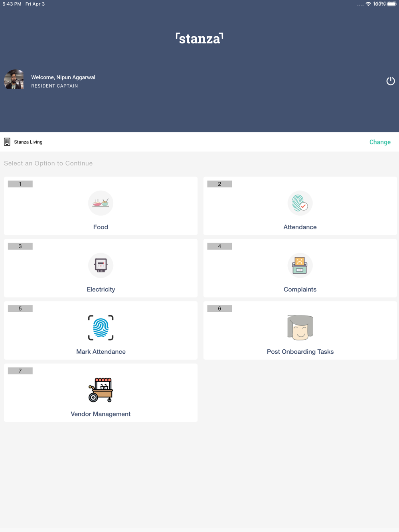Select the Mark Attendance label
399x532 pixels.
pos(101,351)
